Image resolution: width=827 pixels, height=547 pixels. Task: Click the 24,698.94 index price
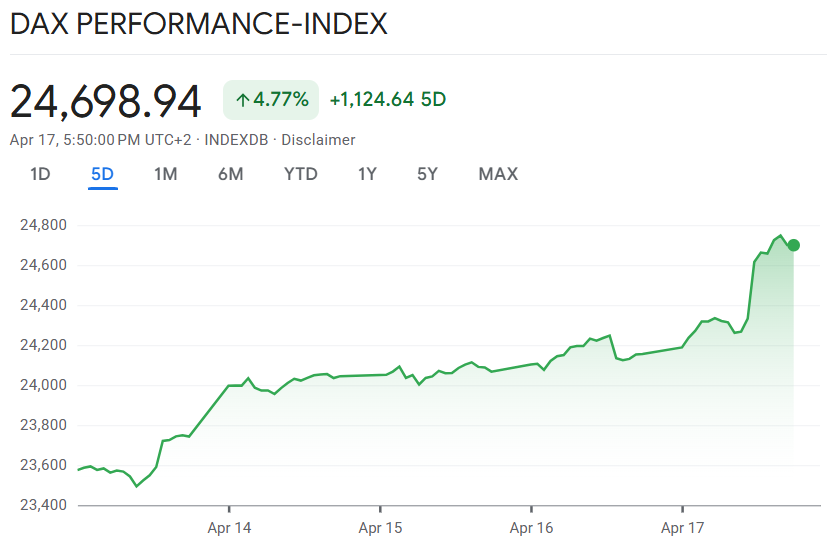(106, 101)
